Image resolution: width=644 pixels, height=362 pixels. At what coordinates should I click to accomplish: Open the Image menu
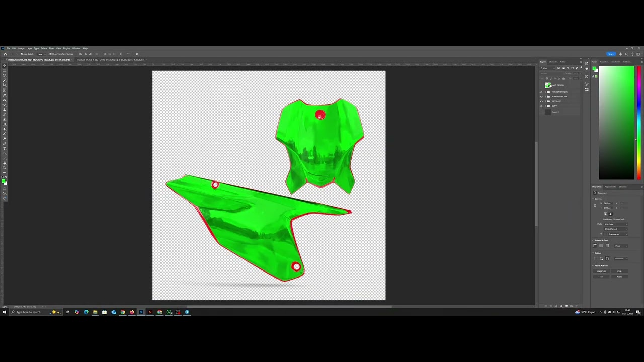pyautogui.click(x=21, y=48)
